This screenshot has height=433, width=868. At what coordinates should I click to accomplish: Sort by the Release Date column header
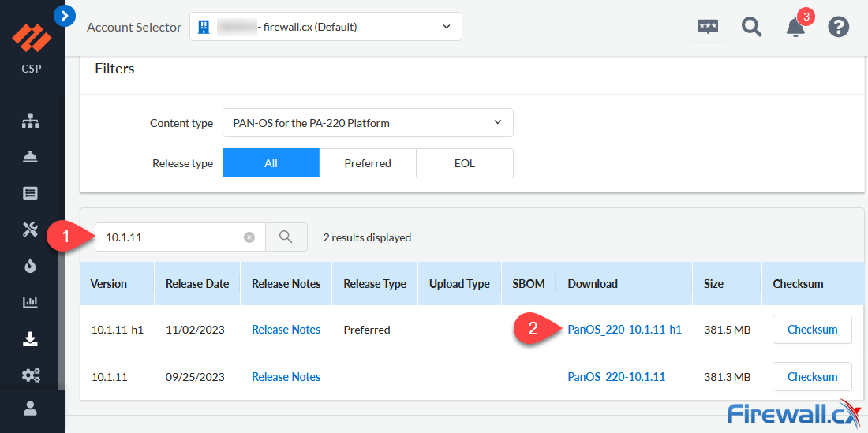[x=197, y=284]
